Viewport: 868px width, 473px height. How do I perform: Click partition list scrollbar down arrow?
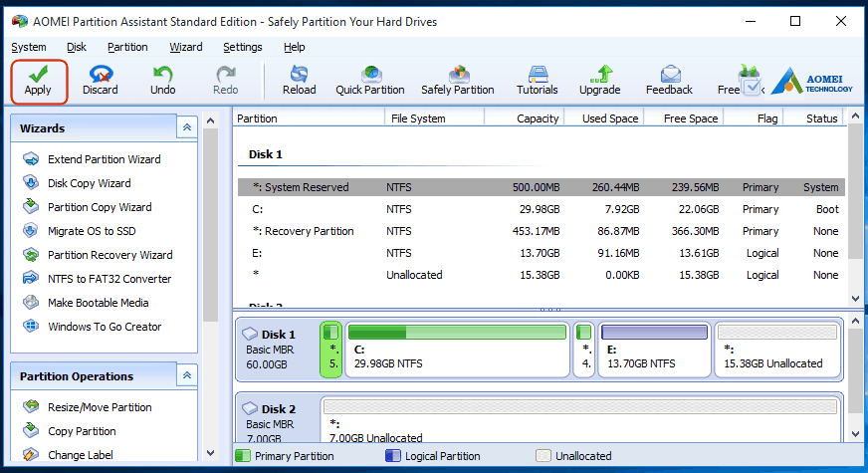(855, 299)
